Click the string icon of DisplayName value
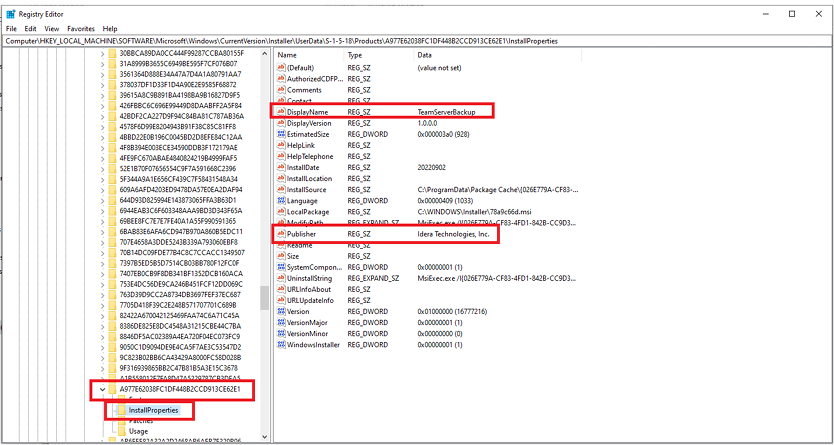834x445 pixels. (x=281, y=112)
